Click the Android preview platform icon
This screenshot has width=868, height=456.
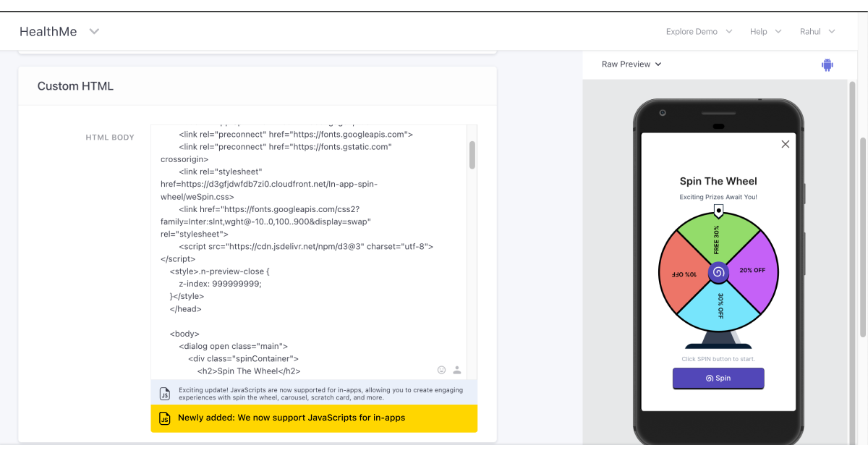(827, 64)
